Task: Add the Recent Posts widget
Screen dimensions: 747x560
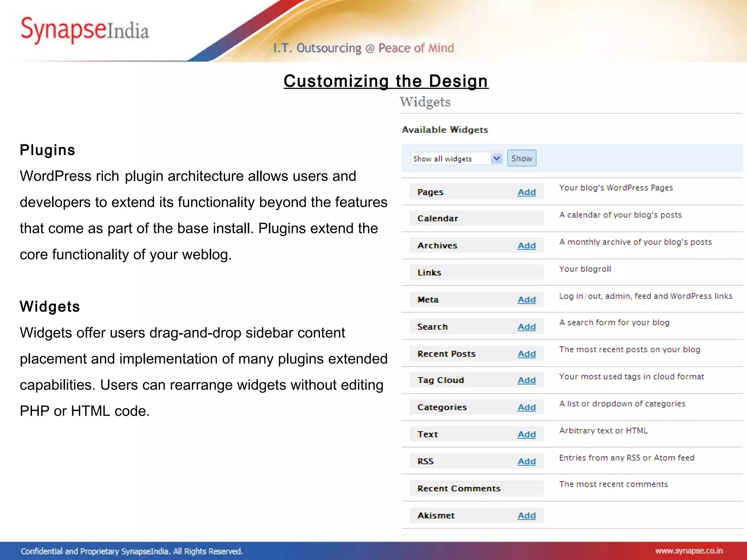Action: [527, 354]
